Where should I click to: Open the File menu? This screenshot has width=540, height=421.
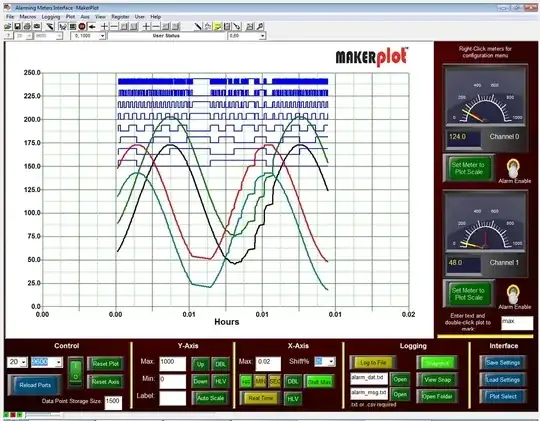pos(10,17)
